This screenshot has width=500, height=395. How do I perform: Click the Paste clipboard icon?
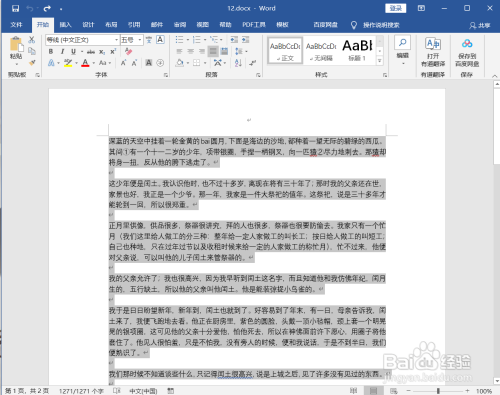click(x=16, y=45)
